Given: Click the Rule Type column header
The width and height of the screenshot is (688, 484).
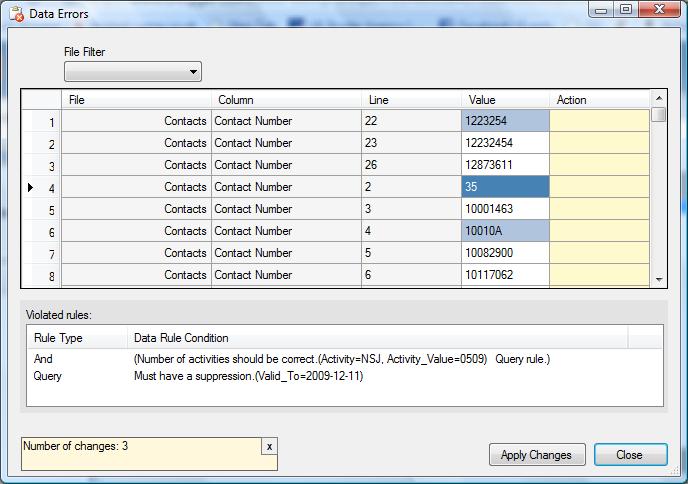Looking at the screenshot, I should [x=77, y=337].
